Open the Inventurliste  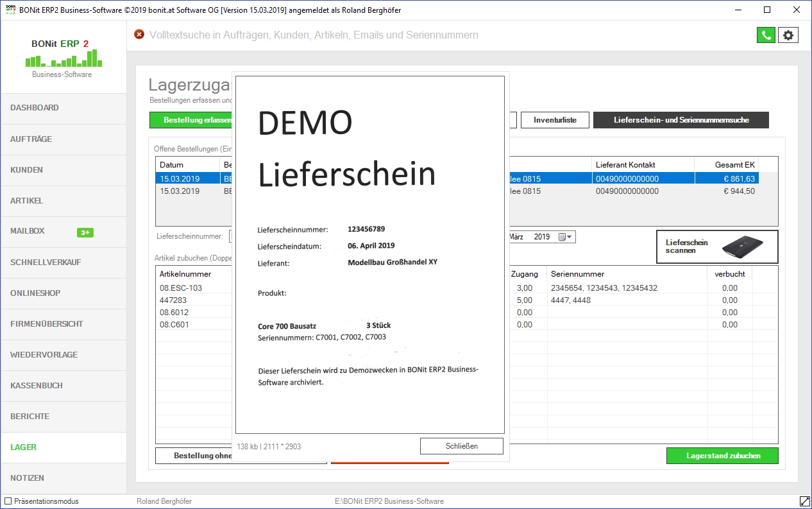555,120
